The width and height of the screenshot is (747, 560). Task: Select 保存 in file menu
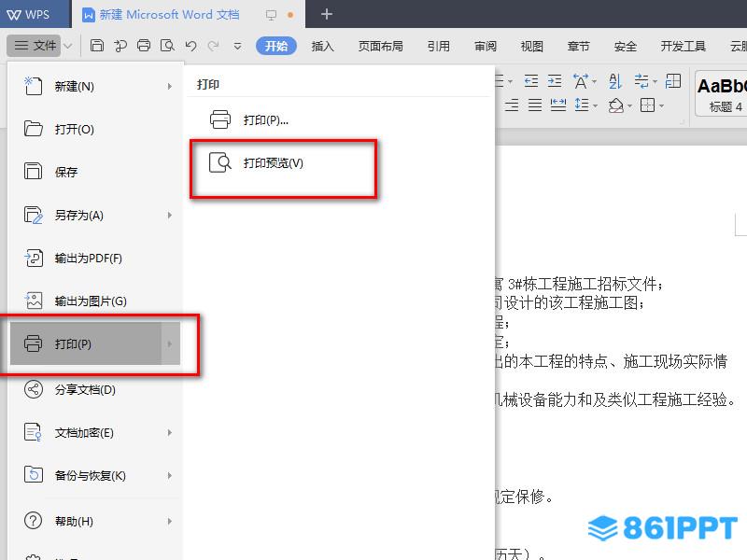pos(95,172)
